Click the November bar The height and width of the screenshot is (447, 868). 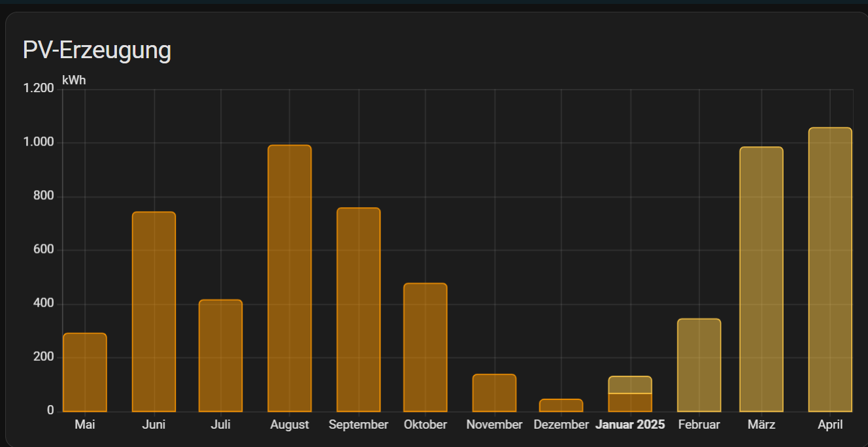tap(494, 393)
